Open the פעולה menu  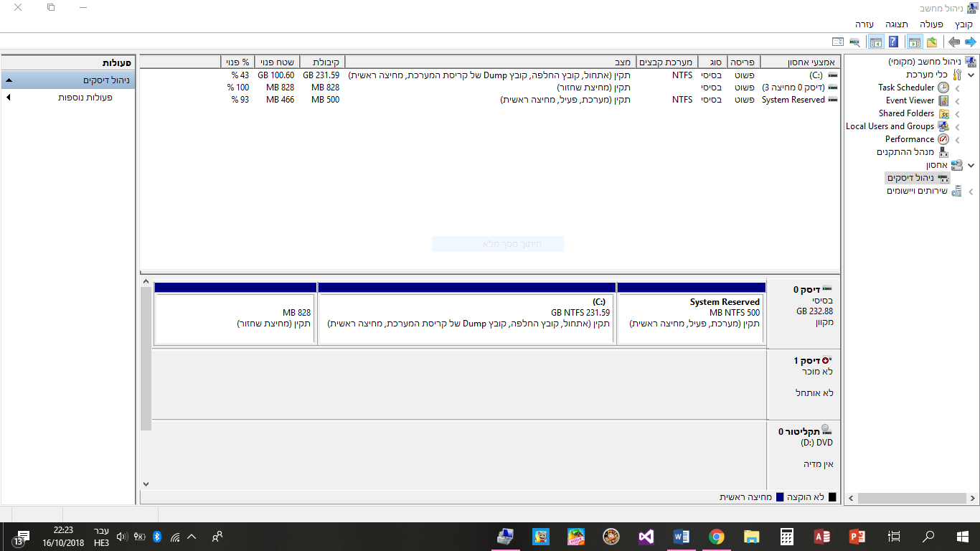[x=932, y=24]
